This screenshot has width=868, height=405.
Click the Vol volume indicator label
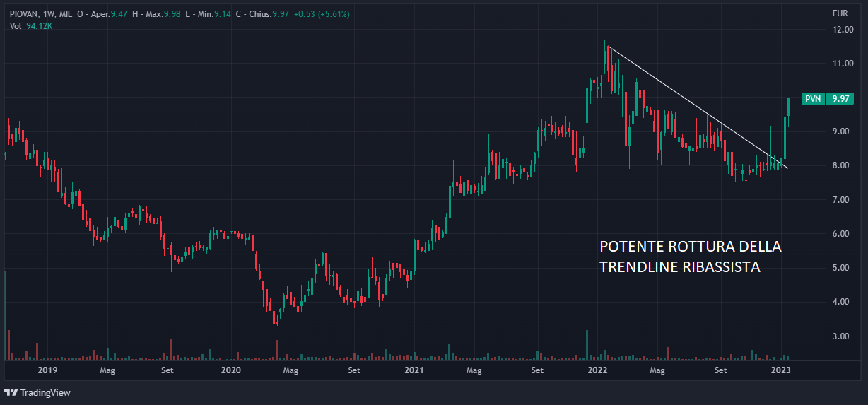tap(16, 26)
